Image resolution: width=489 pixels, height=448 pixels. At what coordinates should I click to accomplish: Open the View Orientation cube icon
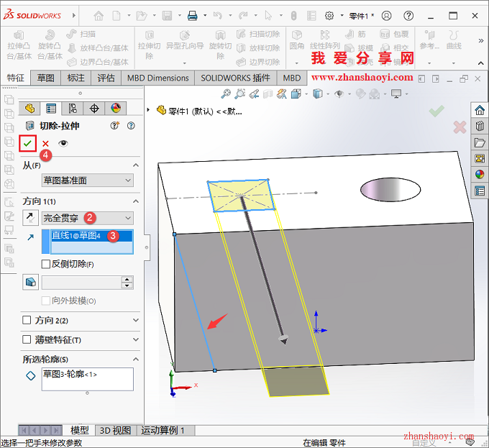pyautogui.click(x=296, y=93)
